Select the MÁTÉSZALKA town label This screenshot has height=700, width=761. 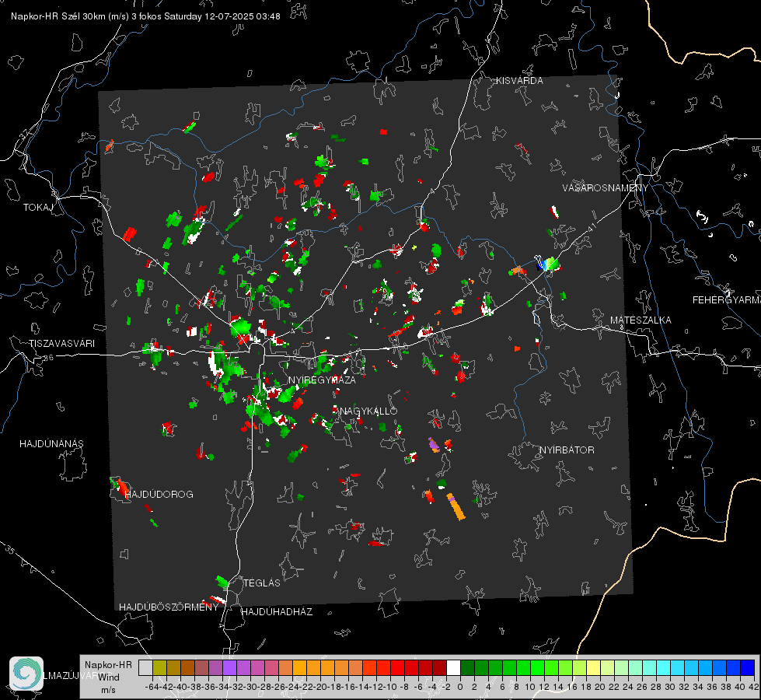[641, 320]
